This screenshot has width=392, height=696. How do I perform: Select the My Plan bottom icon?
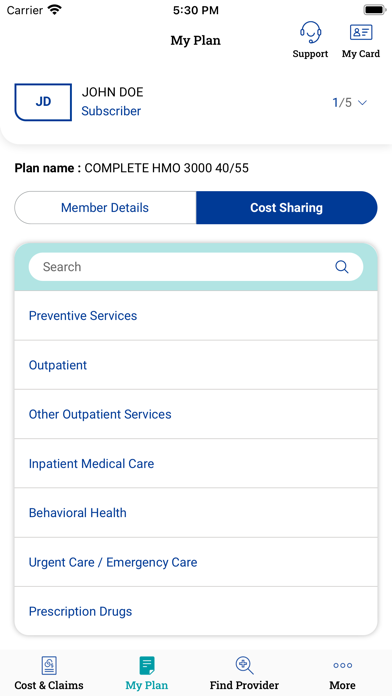coord(147,666)
